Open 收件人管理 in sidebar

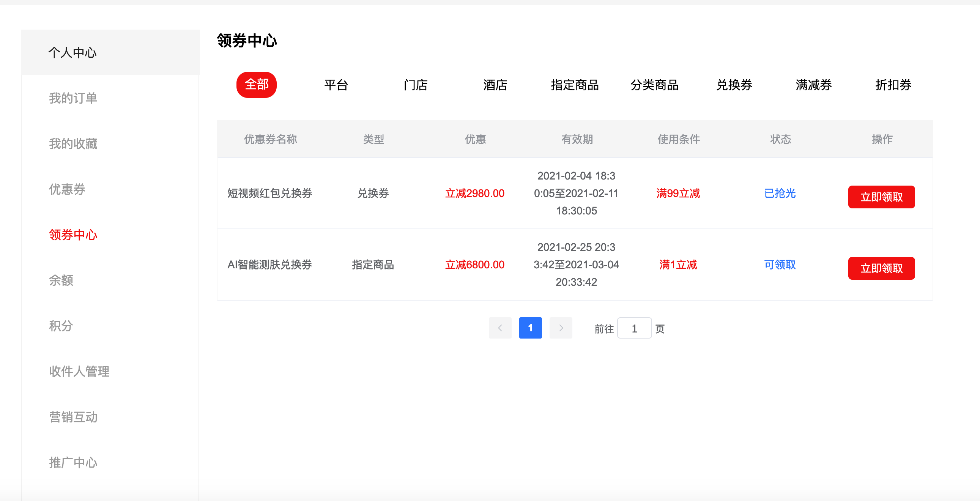(x=79, y=371)
